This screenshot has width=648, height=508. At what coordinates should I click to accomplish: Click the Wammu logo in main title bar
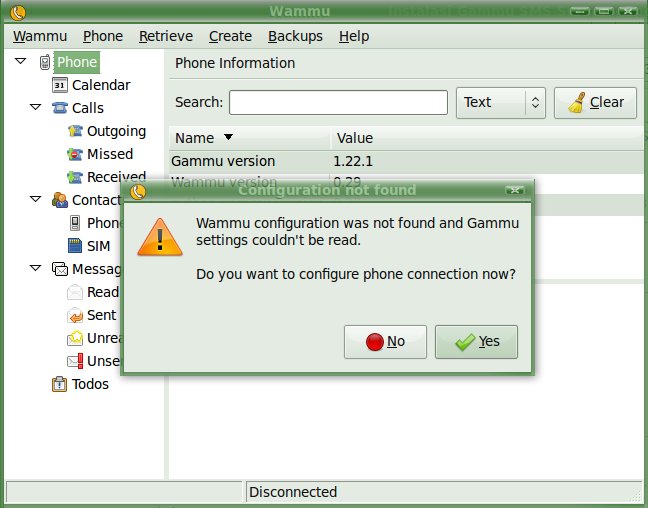coord(18,12)
